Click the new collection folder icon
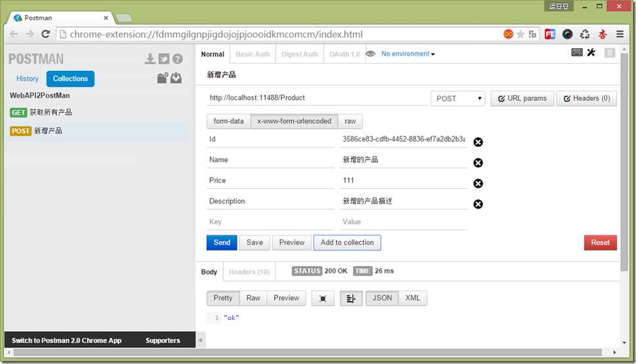The height and width of the screenshot is (364, 636). coord(163,78)
